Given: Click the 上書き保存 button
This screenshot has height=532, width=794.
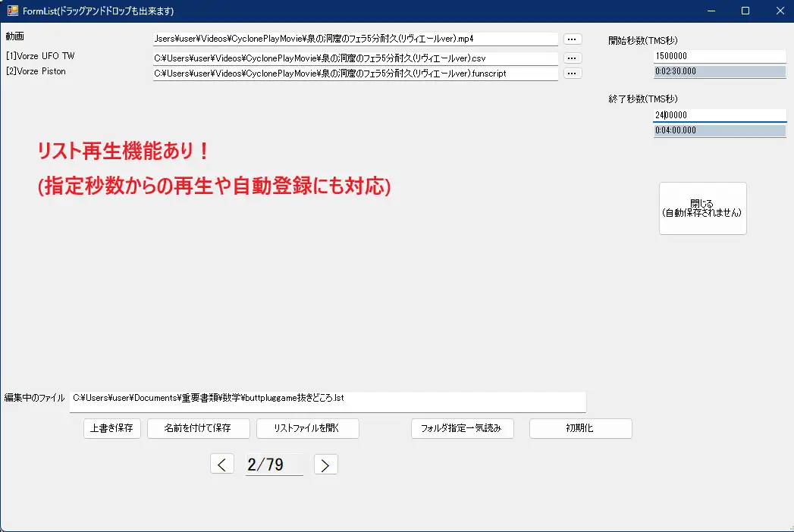Looking at the screenshot, I should (112, 428).
